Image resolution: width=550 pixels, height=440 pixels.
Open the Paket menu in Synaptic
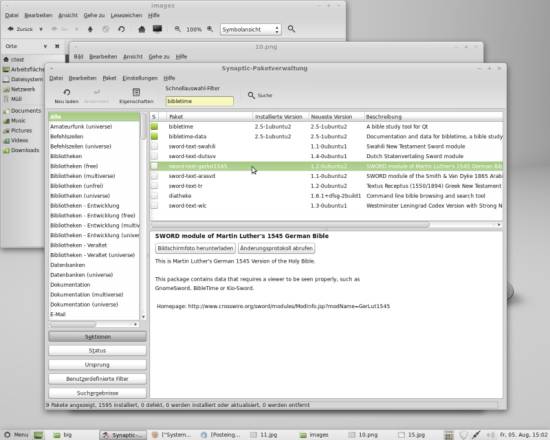click(109, 78)
